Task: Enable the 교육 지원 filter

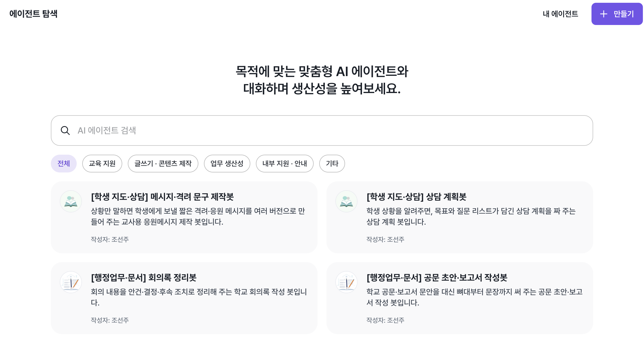Action: [102, 164]
